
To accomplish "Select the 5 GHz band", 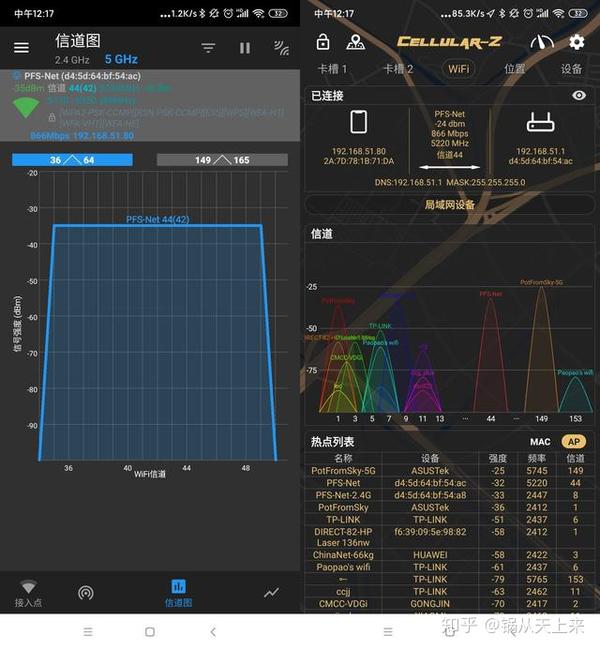I will click(x=121, y=59).
